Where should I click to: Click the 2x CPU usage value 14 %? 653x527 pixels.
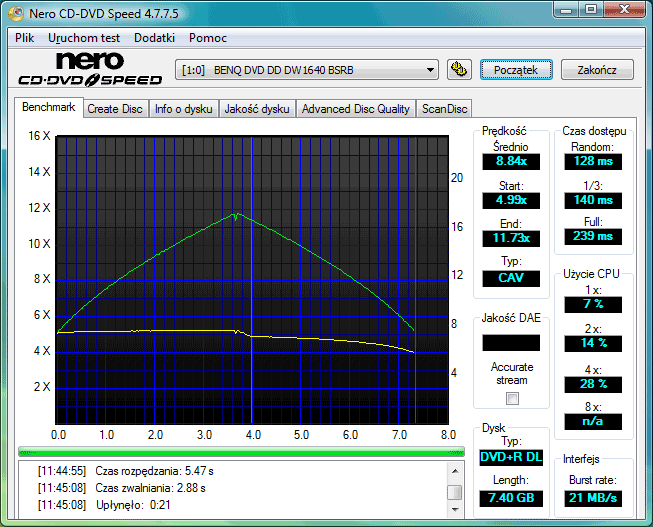(x=593, y=343)
